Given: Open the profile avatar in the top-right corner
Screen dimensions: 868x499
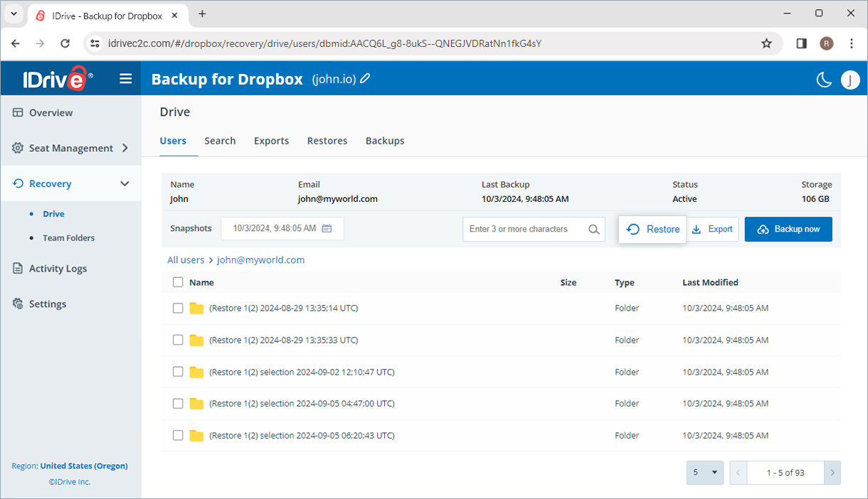Looking at the screenshot, I should click(x=850, y=80).
